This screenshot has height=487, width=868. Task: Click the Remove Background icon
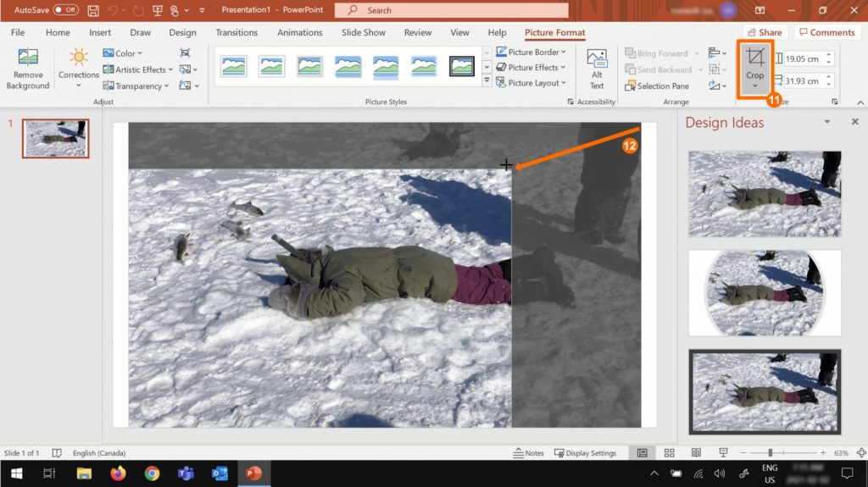28,58
